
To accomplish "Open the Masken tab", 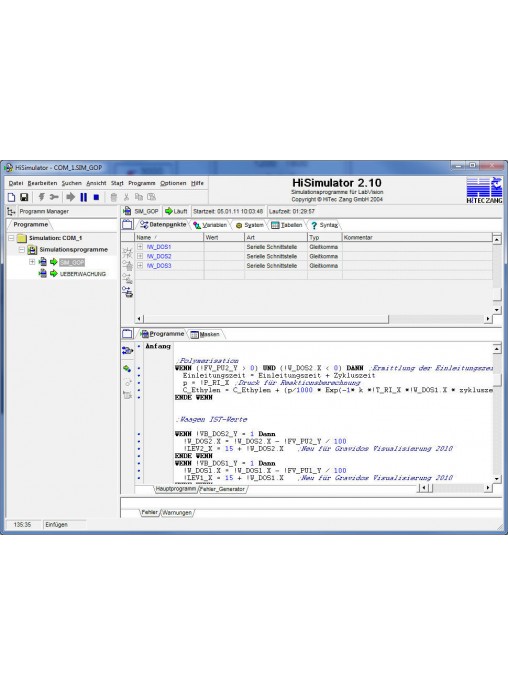I will click(205, 334).
